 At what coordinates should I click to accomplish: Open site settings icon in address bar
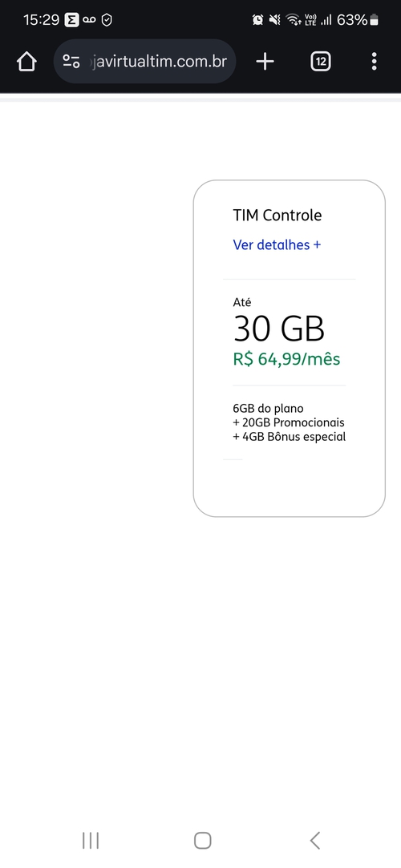71,62
